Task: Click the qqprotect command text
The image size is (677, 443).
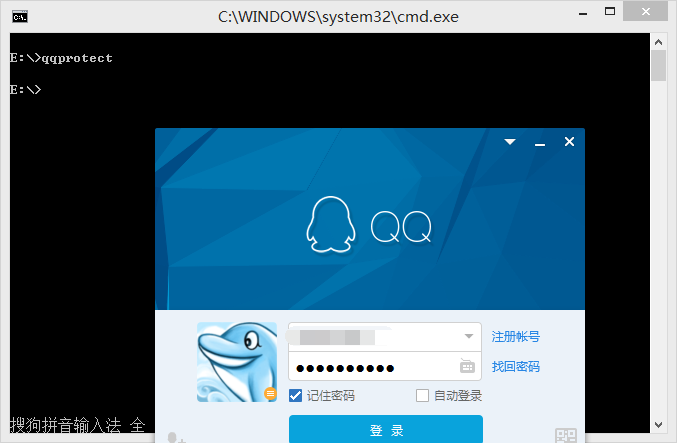Action: pyautogui.click(x=77, y=58)
